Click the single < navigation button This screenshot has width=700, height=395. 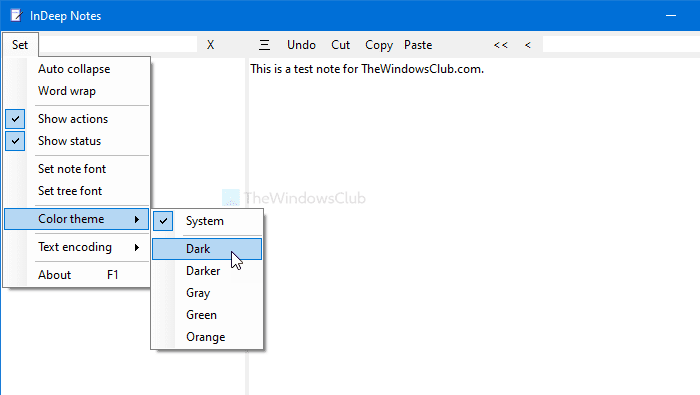coord(528,45)
